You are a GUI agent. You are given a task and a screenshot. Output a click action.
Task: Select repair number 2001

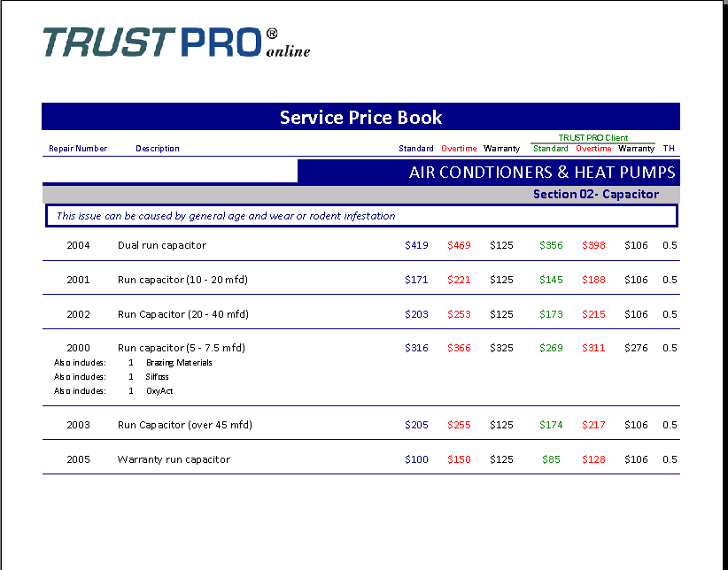pyautogui.click(x=78, y=280)
